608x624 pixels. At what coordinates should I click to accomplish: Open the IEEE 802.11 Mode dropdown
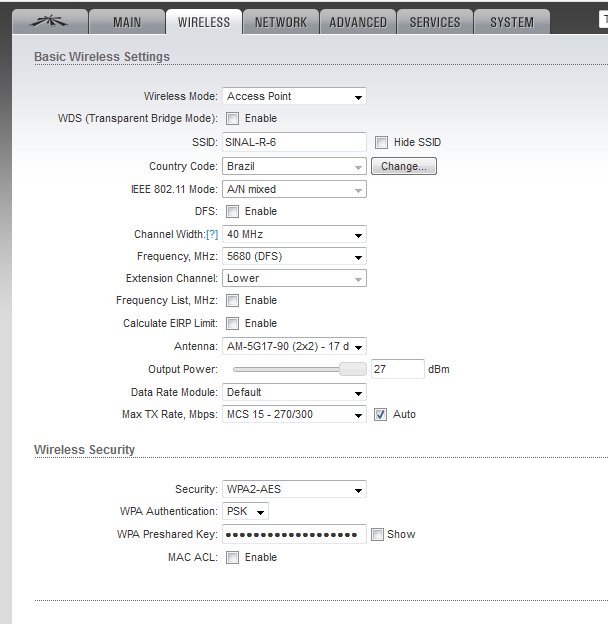pyautogui.click(x=294, y=189)
